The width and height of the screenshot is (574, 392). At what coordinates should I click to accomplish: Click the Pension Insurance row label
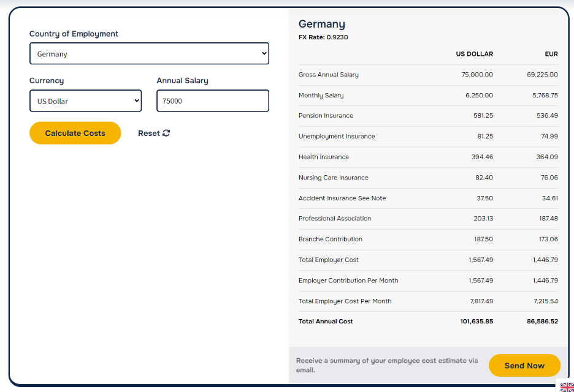[x=326, y=116]
